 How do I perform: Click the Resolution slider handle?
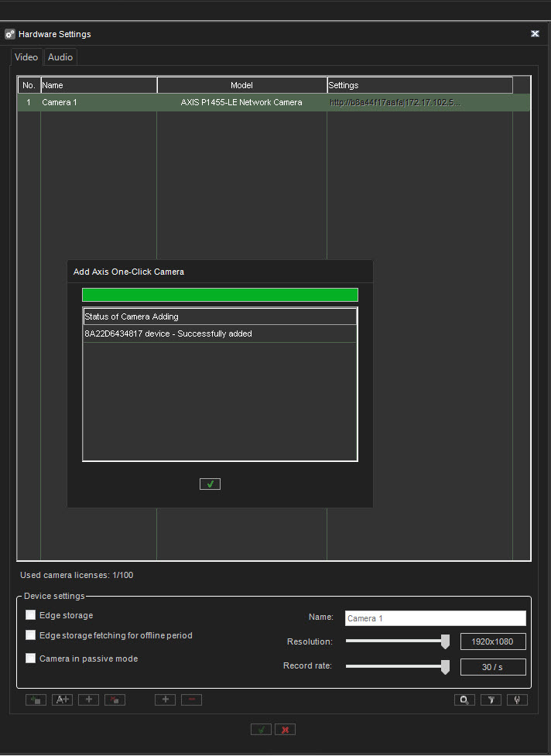click(x=445, y=641)
